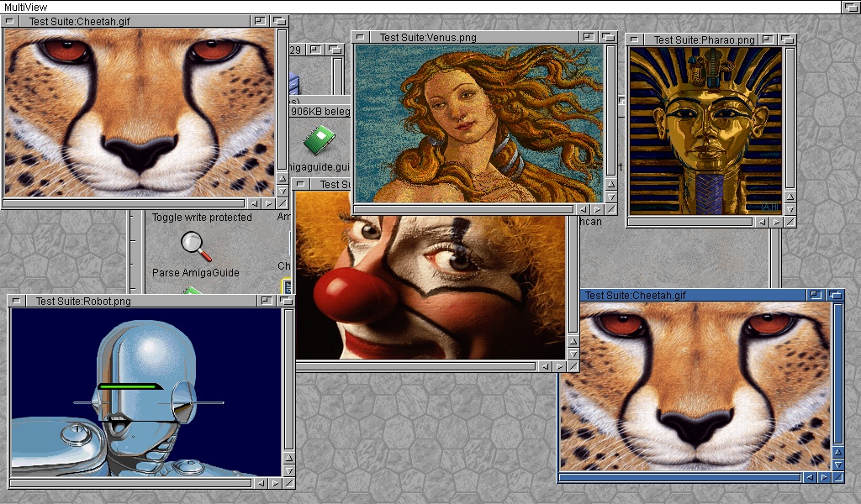Viewport: 861px width, 504px height.
Task: Click the chrome robot image
Action: (x=146, y=392)
